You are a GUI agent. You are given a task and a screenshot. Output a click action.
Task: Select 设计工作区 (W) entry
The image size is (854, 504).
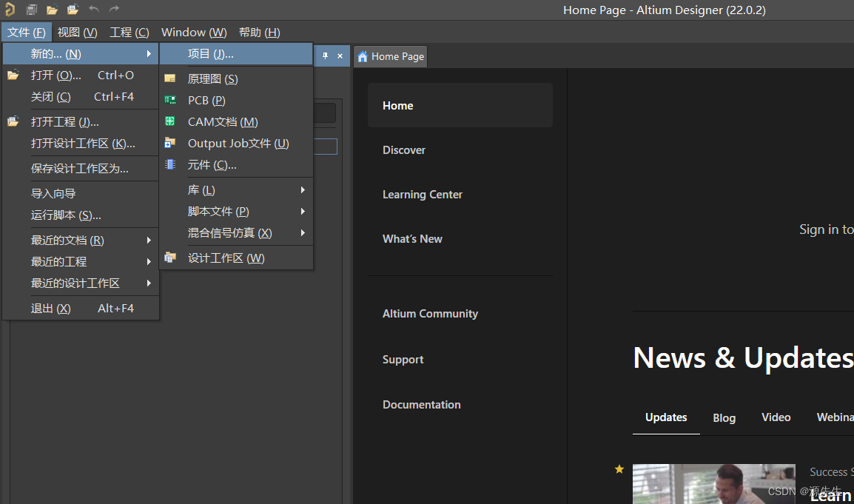click(x=236, y=258)
